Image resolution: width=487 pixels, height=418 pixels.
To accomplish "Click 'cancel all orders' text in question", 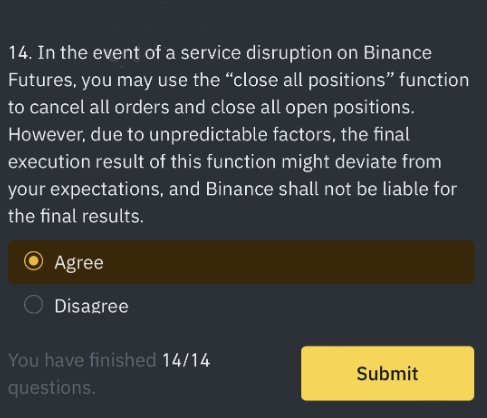I will 99,107.
